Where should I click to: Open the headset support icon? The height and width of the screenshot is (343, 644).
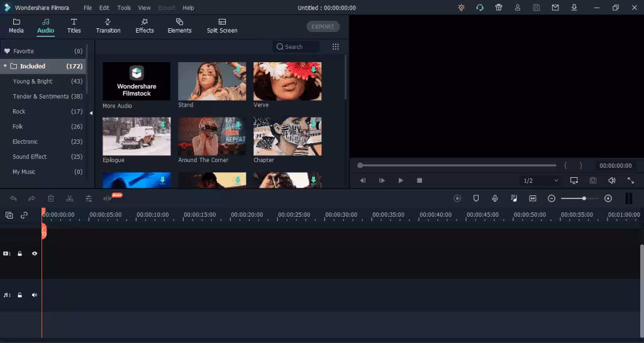click(x=480, y=8)
